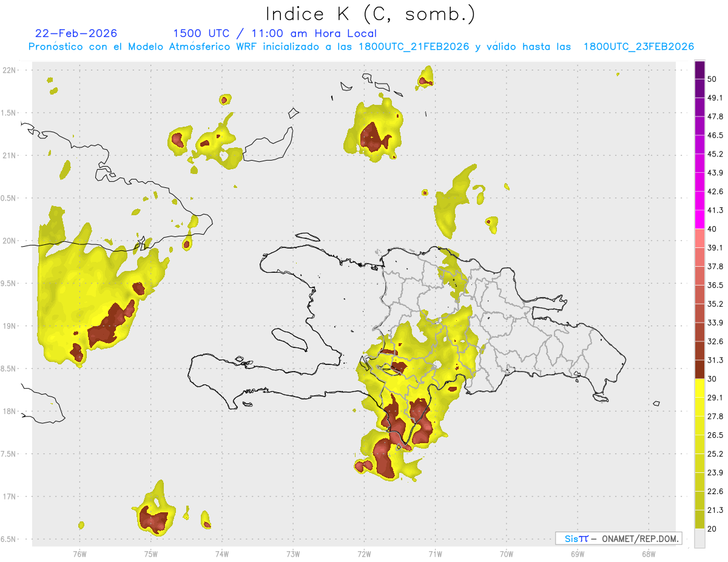Click the color scale value 31.3

pos(715,361)
